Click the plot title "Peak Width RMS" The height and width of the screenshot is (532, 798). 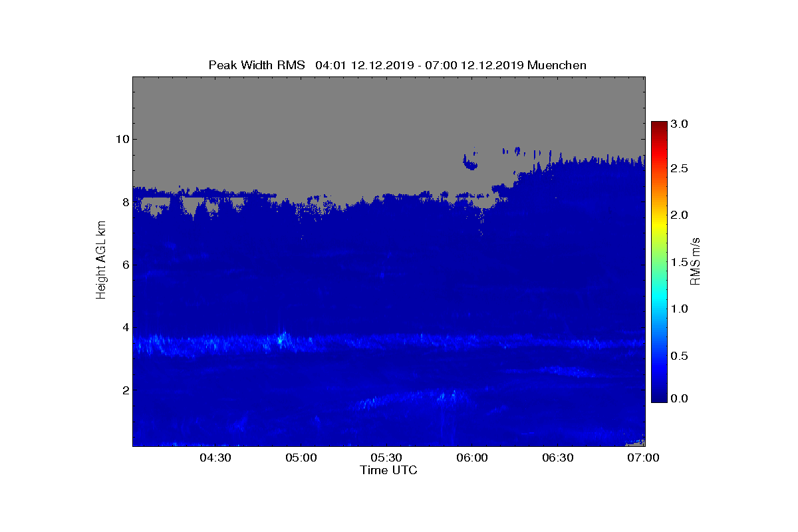click(257, 65)
